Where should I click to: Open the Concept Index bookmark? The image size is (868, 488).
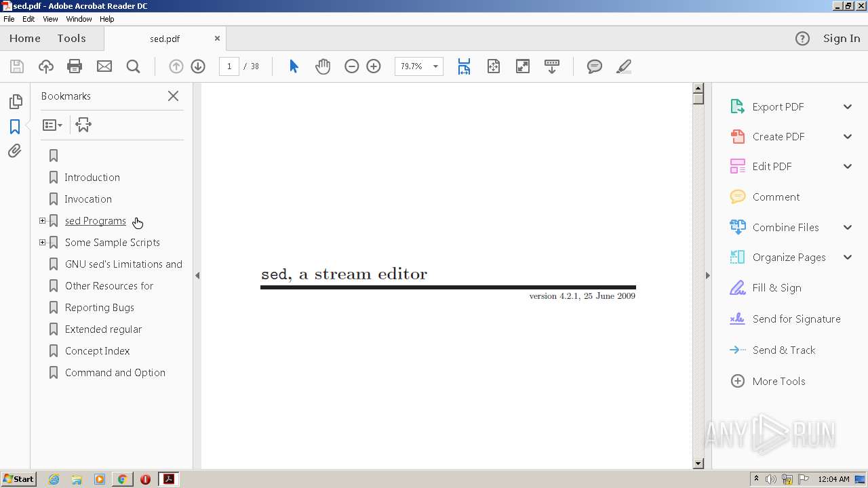98,351
